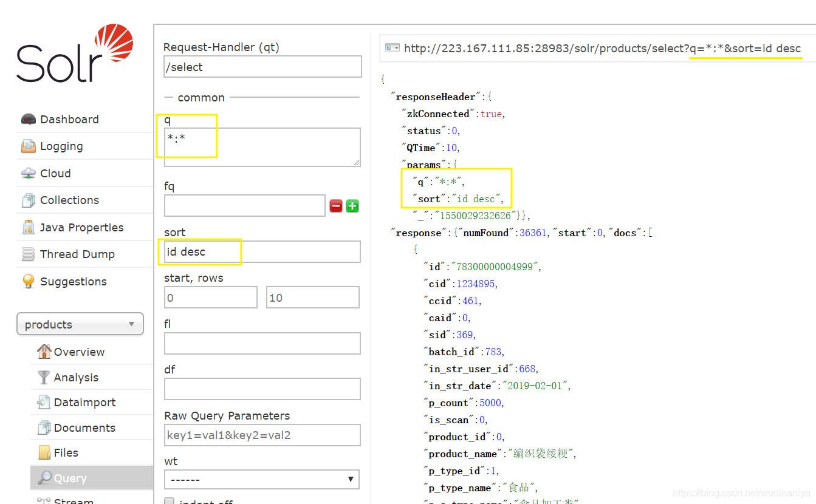The width and height of the screenshot is (816, 504).
Task: Click the Files folder icon
Action: 44,452
